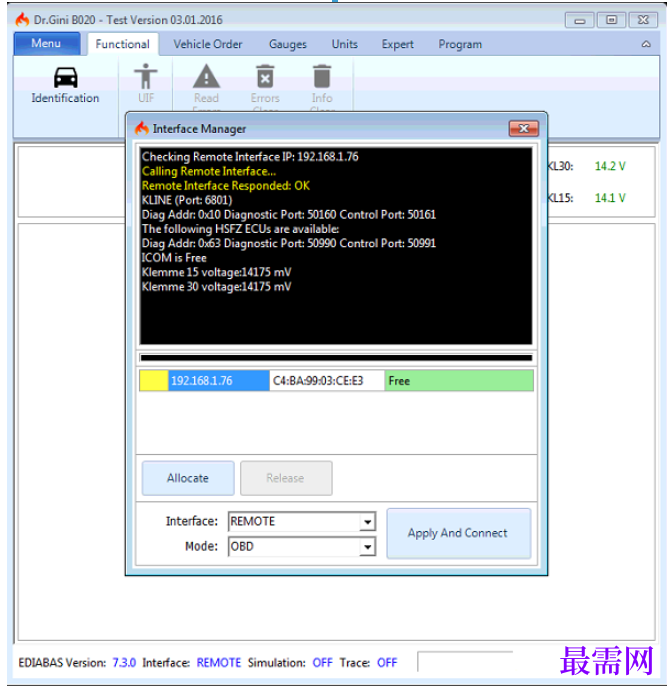Screen dimensions: 672x692
Task: Click the 'ICOM is Free' log line
Action: pos(174,258)
